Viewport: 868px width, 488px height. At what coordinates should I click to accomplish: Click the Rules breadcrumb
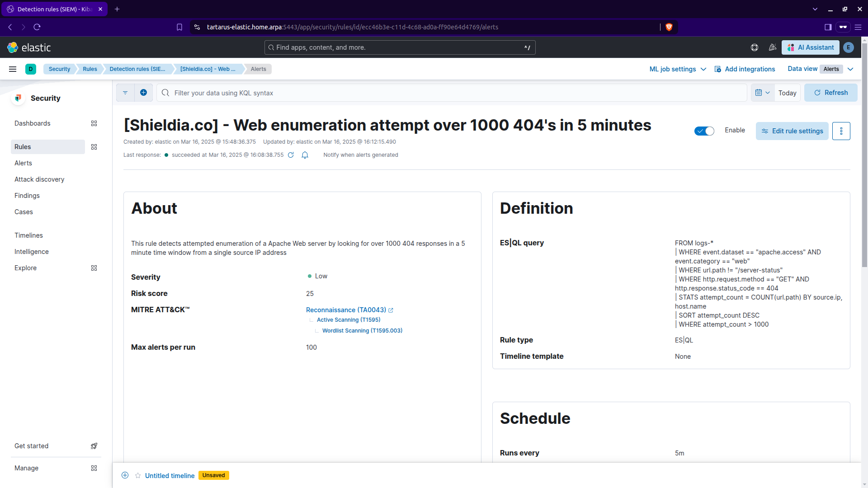(90, 69)
